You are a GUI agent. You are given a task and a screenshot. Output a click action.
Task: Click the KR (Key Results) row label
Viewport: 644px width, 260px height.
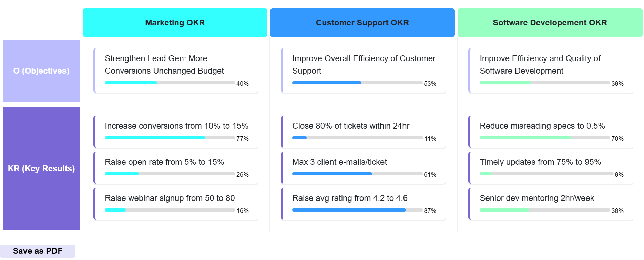41,169
